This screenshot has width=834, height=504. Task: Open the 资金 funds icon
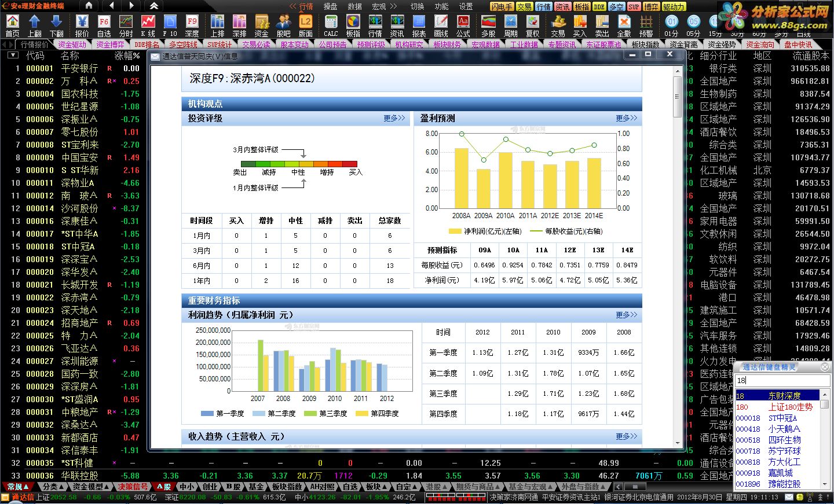(x=262, y=25)
